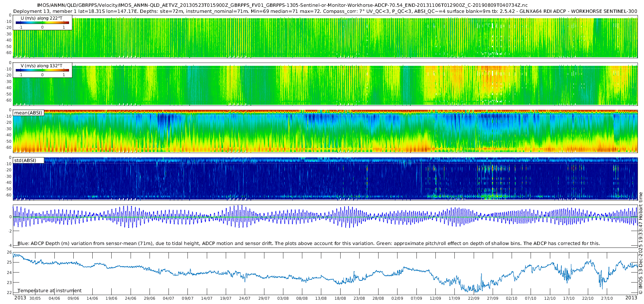
Task: Click the 'Temperature at instrument' label
Action: 49,290
